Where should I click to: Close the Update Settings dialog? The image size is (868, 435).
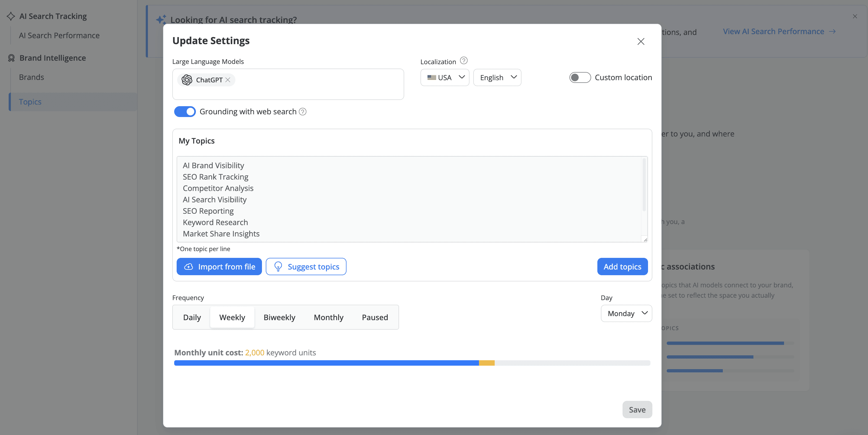pyautogui.click(x=640, y=41)
